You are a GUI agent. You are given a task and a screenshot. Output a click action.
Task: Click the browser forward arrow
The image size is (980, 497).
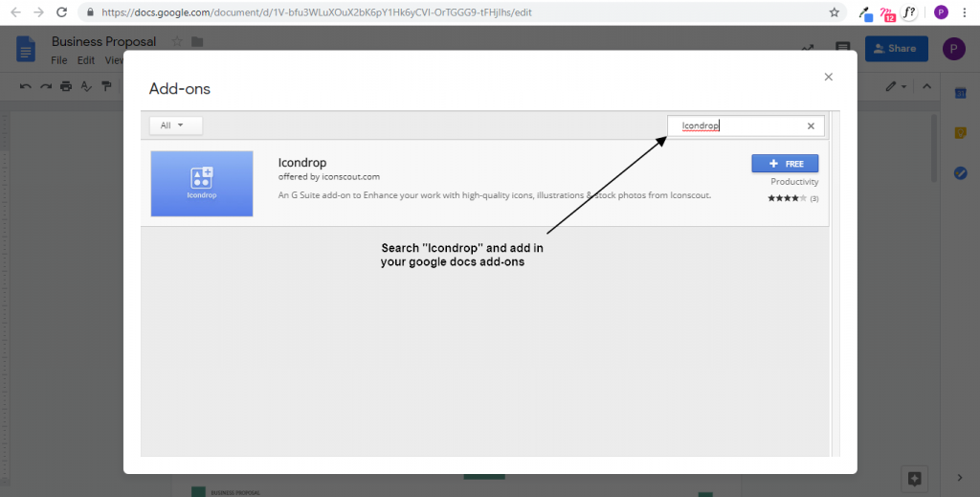(38, 12)
